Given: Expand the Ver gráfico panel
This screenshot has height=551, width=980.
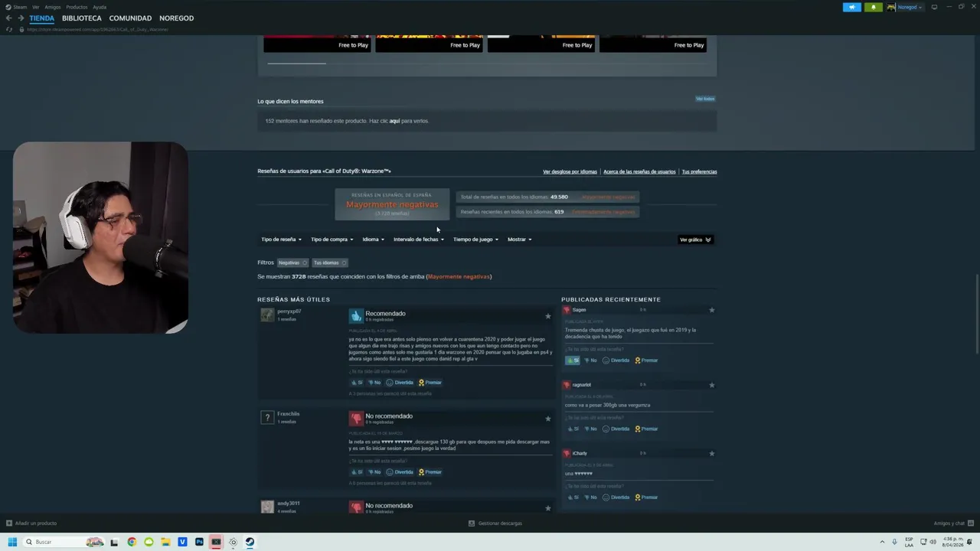Looking at the screenshot, I should (695, 240).
